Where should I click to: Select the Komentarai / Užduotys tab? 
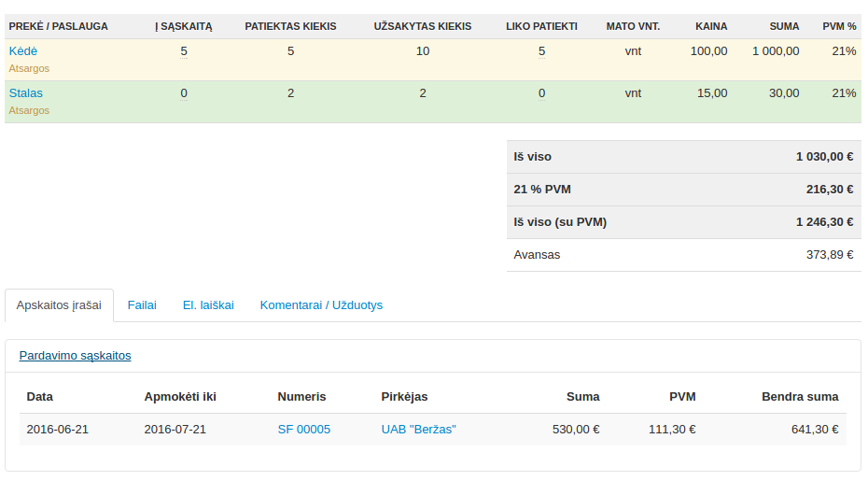(x=321, y=305)
